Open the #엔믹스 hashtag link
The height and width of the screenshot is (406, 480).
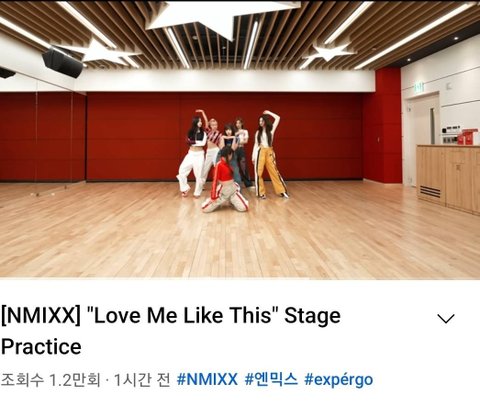271,379
